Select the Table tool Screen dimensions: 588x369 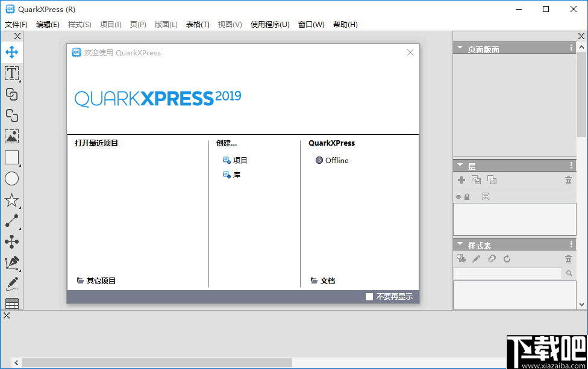pos(12,304)
